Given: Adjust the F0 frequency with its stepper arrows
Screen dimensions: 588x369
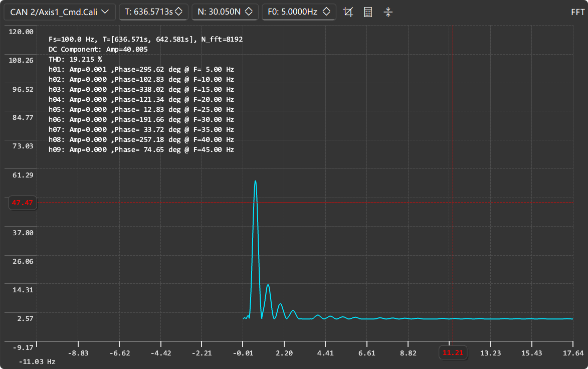Looking at the screenshot, I should (326, 12).
